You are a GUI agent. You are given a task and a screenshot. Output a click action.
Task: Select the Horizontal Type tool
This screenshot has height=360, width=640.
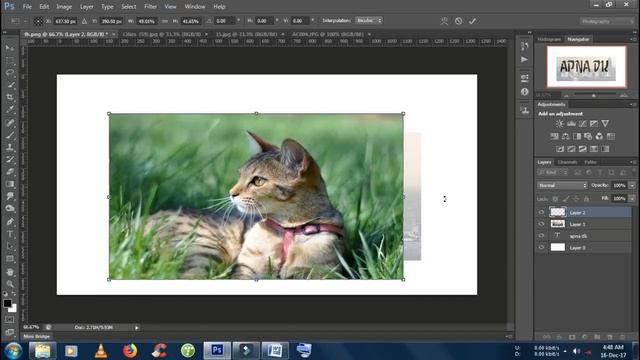pos(10,234)
